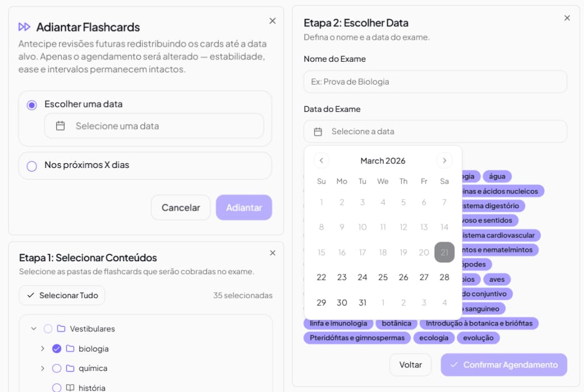Go to previous month in calendar
This screenshot has height=392, width=584.
(321, 161)
